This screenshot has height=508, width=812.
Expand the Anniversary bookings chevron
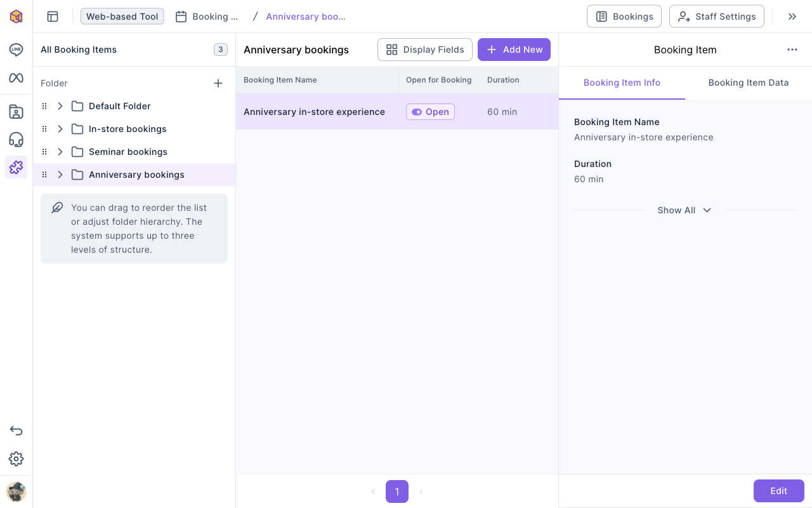(x=60, y=175)
